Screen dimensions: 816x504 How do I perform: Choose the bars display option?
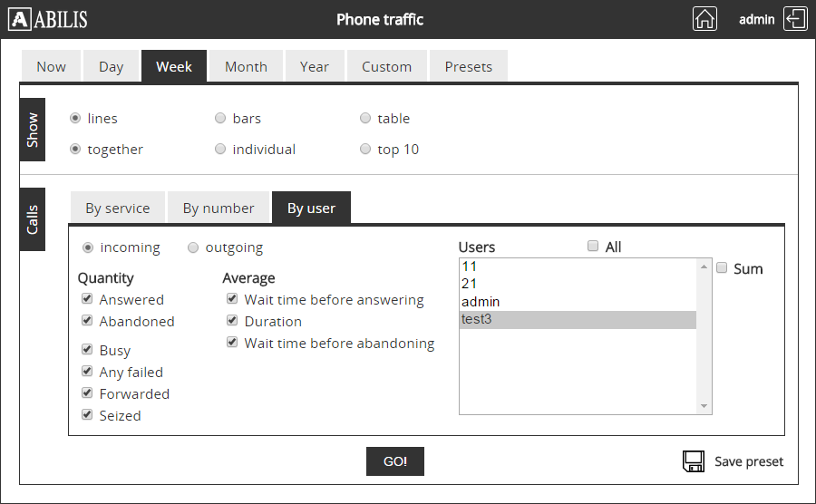click(x=220, y=119)
